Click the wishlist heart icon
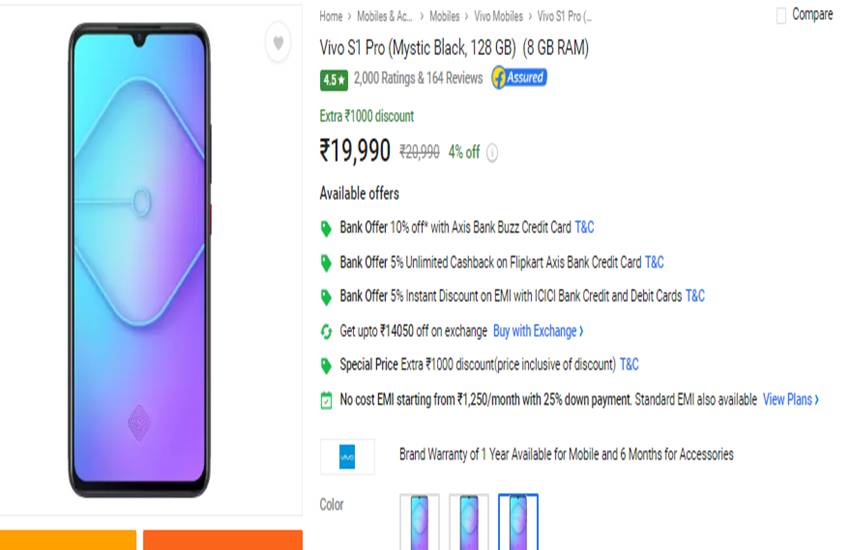850x550 pixels. (x=278, y=43)
